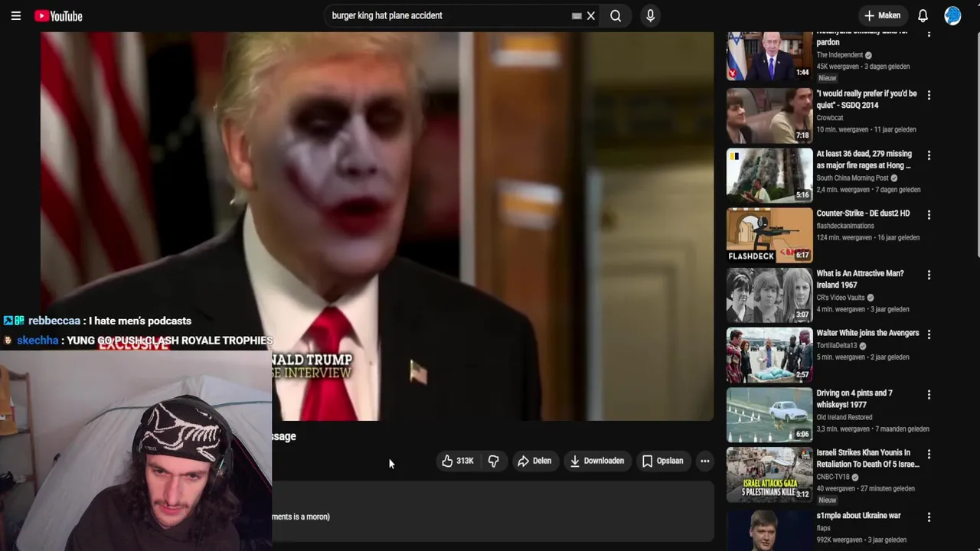The height and width of the screenshot is (551, 980).
Task: Open the on-screen keyboard icon in search
Action: 577,15
